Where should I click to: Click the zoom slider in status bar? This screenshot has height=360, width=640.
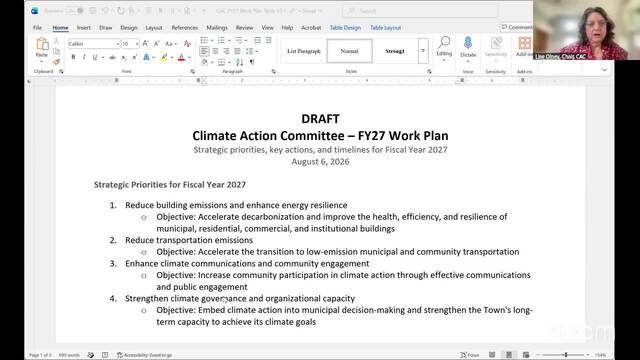pyautogui.click(x=565, y=355)
